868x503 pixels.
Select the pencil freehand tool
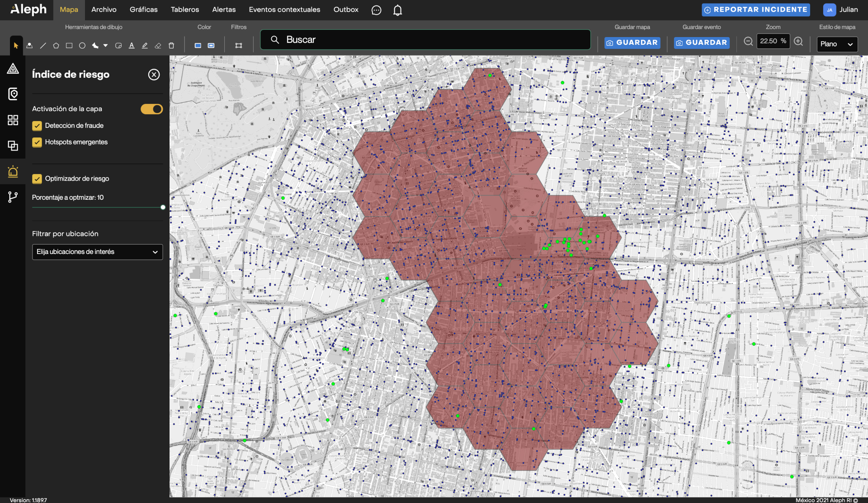145,46
